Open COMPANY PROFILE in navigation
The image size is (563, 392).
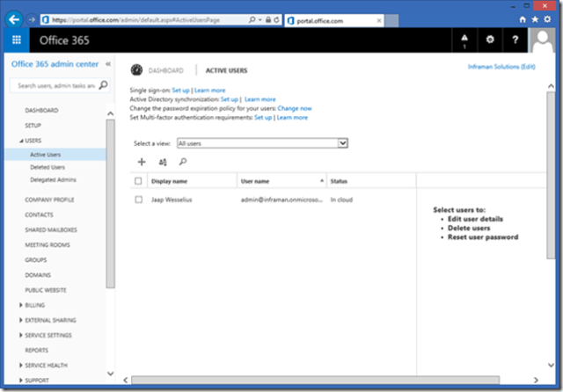(49, 200)
